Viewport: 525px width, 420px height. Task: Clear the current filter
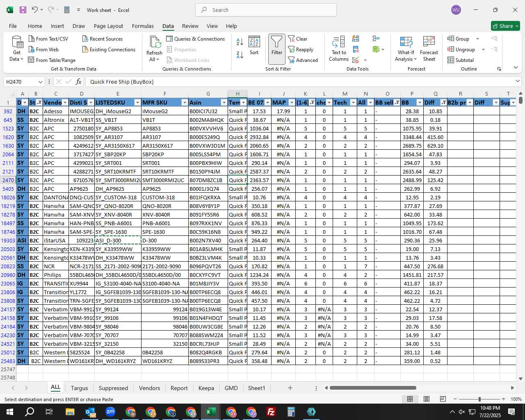[298, 39]
